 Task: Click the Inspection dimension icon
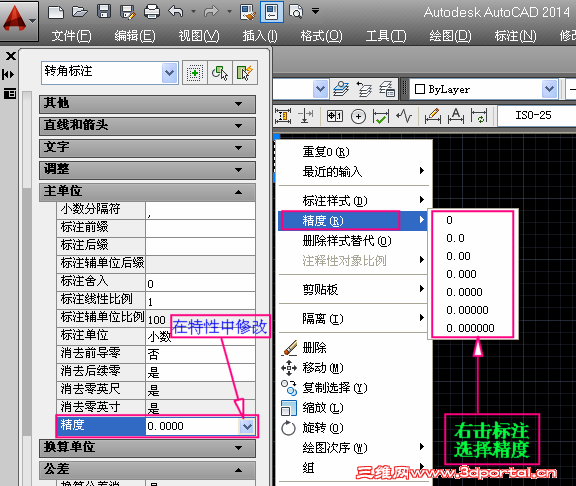pyautogui.click(x=381, y=116)
